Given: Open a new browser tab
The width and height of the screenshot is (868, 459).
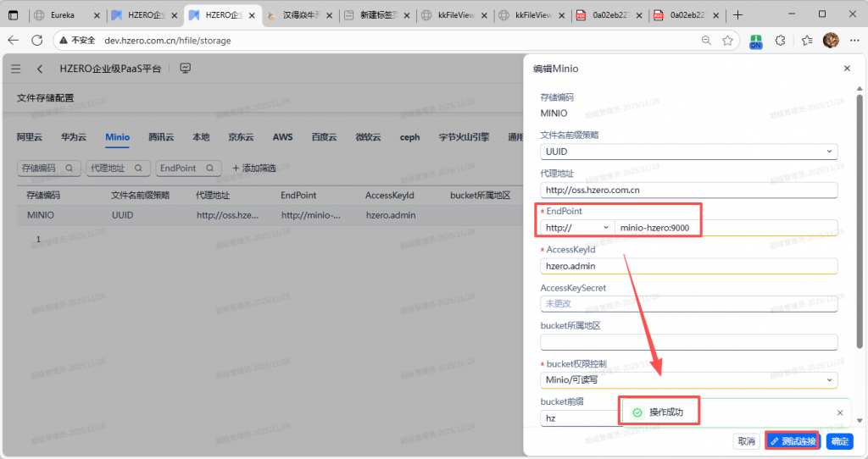Looking at the screenshot, I should point(737,14).
